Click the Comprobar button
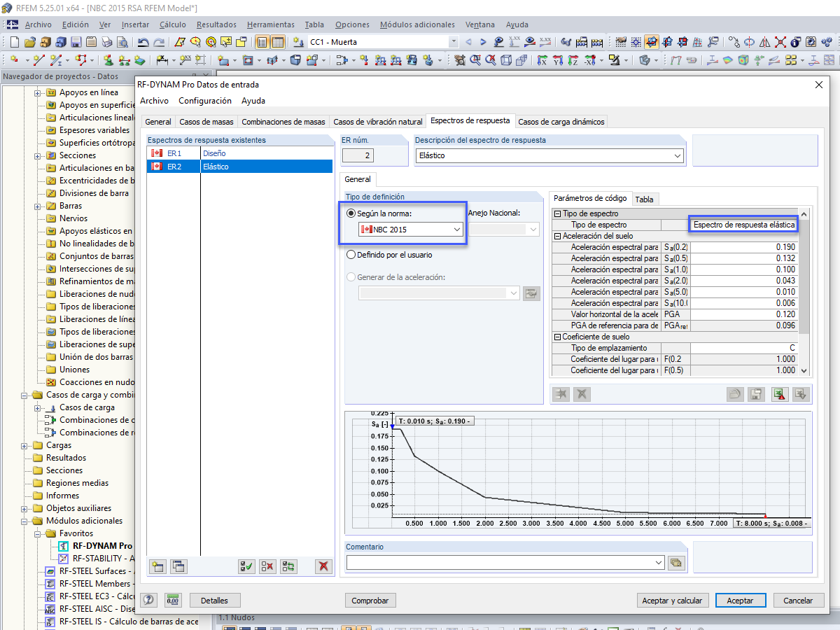The width and height of the screenshot is (840, 630). [370, 600]
